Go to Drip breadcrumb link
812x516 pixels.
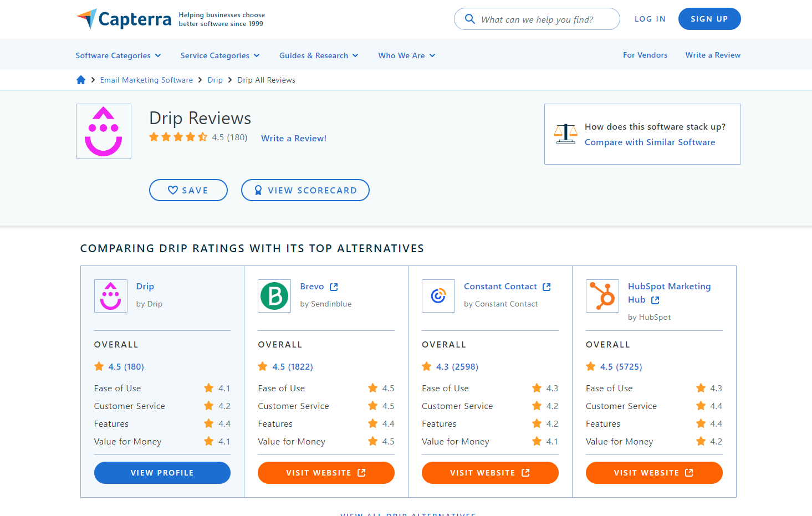pos(215,80)
